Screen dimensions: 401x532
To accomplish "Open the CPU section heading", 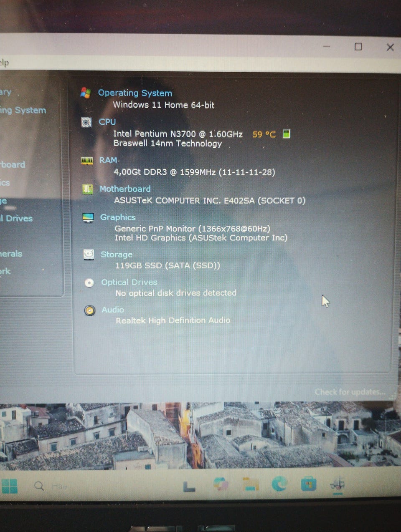I will tap(107, 122).
